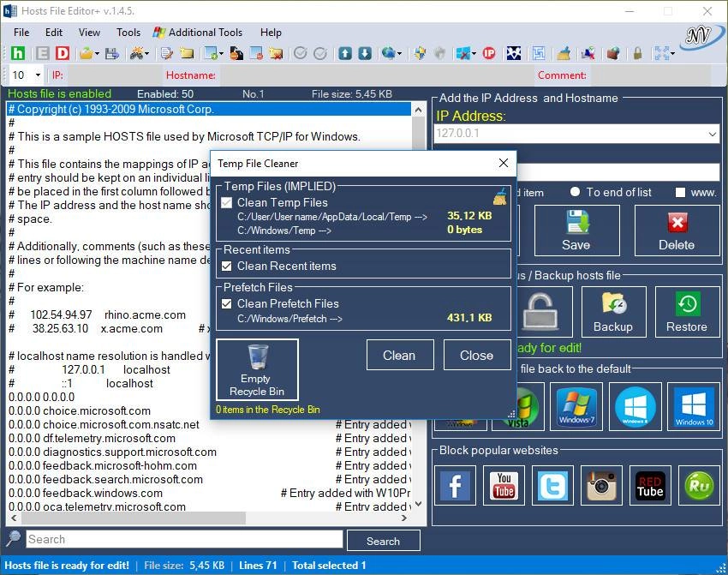Click the Save button in right panel

pyautogui.click(x=576, y=231)
